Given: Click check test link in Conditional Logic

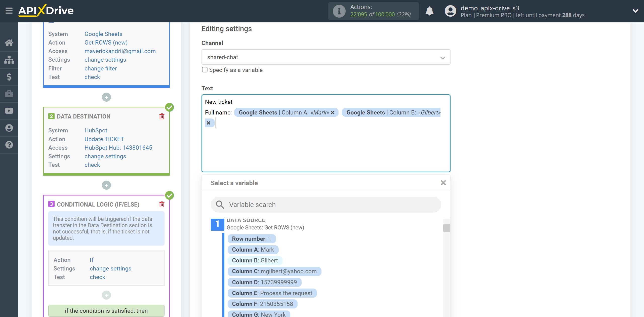Looking at the screenshot, I should [x=97, y=277].
